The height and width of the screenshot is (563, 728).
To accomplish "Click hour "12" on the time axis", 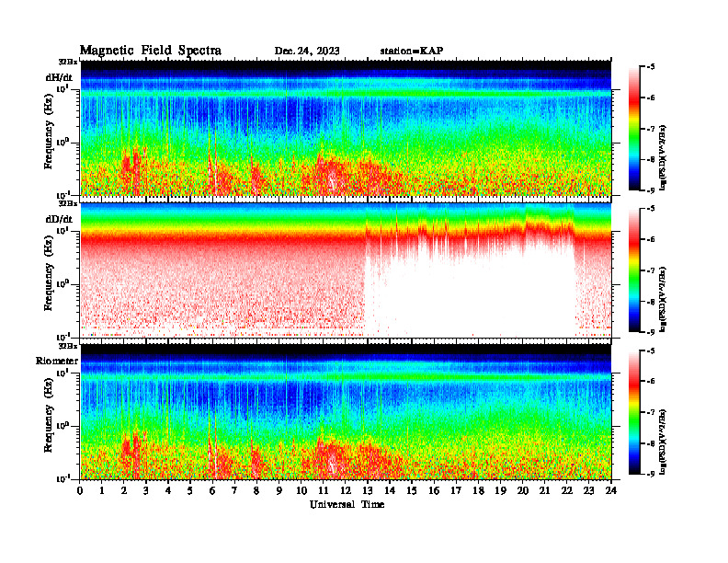I will (x=346, y=490).
